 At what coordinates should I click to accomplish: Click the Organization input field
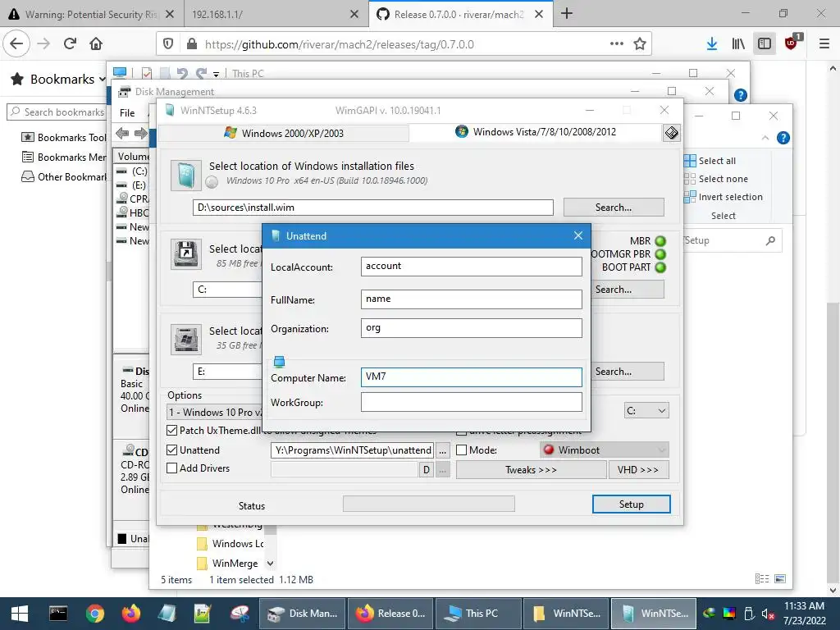(472, 328)
